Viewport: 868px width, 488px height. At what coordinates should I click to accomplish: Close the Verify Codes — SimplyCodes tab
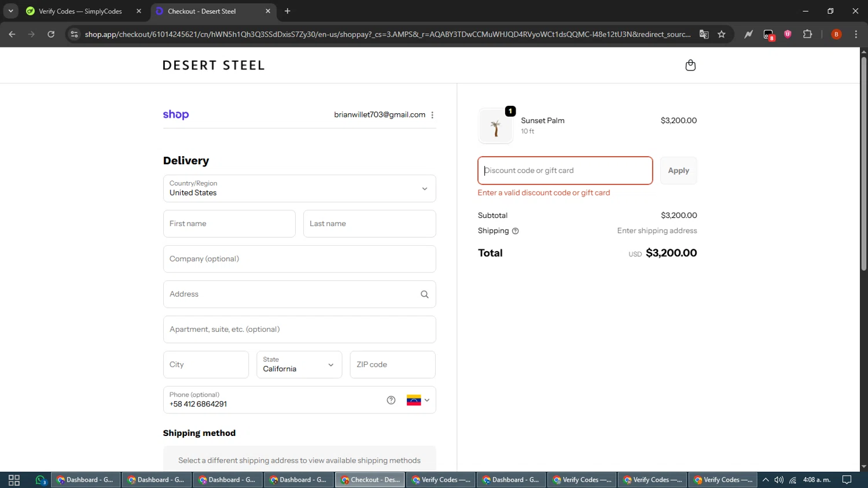[139, 11]
